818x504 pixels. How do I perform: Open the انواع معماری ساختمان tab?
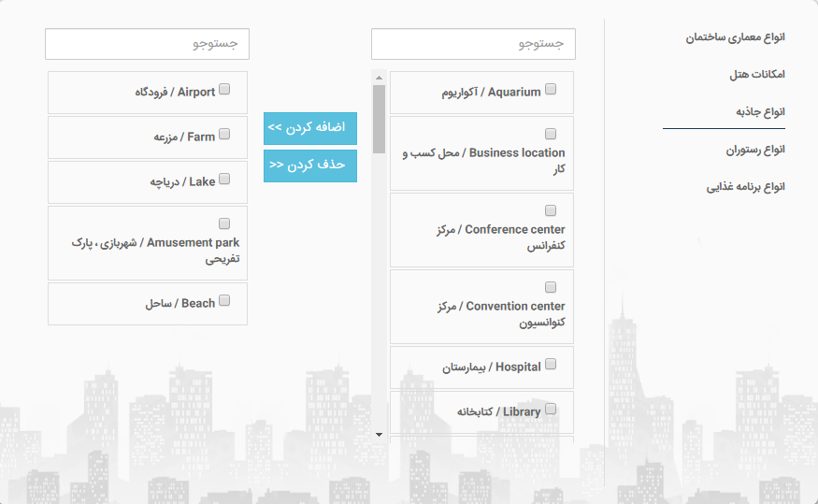(x=735, y=37)
